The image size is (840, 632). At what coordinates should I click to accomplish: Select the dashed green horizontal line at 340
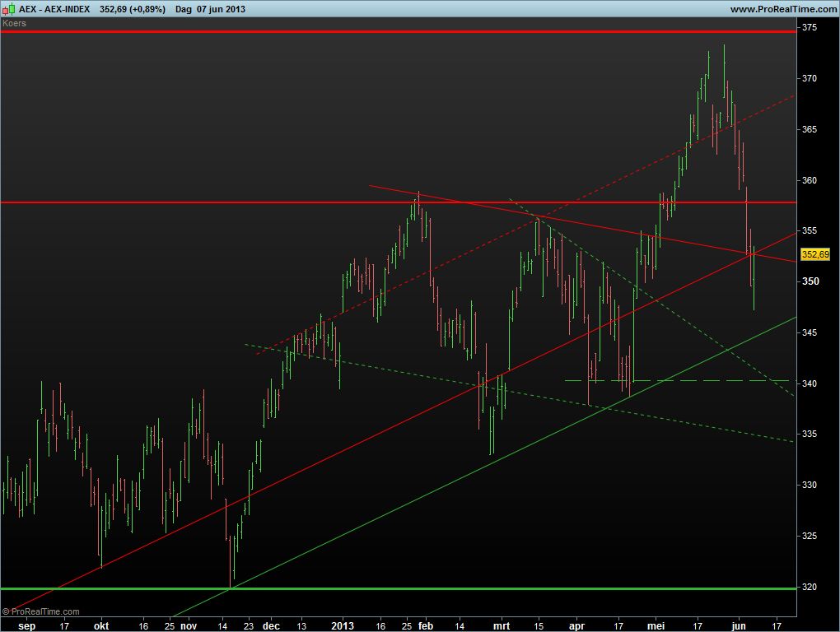tap(675, 380)
